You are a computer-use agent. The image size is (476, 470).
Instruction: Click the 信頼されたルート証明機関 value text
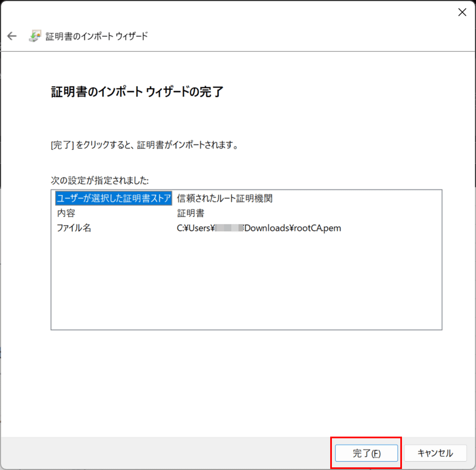coord(224,198)
